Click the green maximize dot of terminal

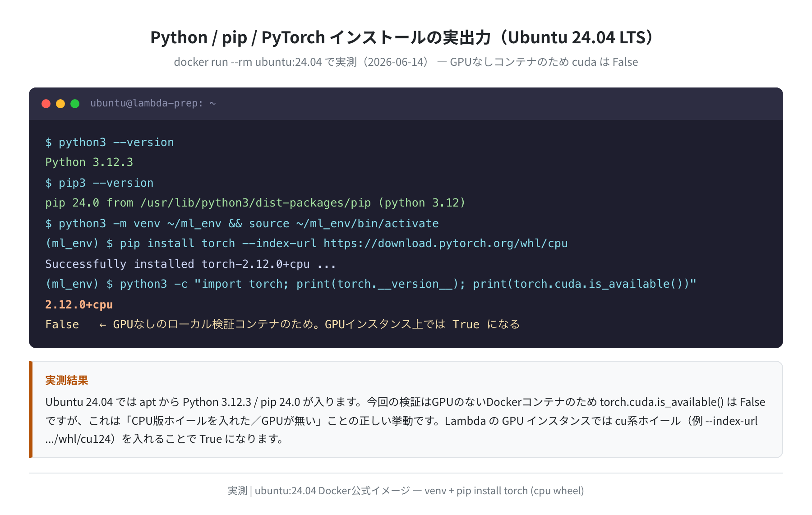click(75, 104)
